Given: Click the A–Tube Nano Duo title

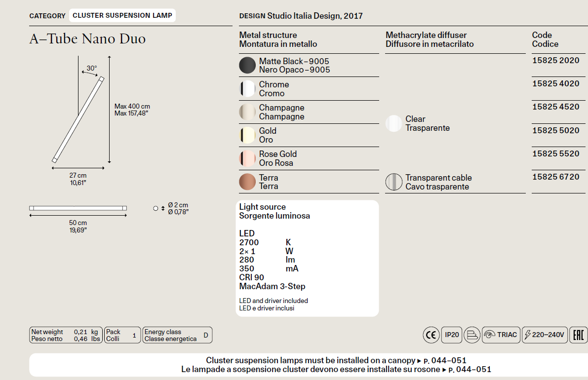Looking at the screenshot, I should pos(87,38).
